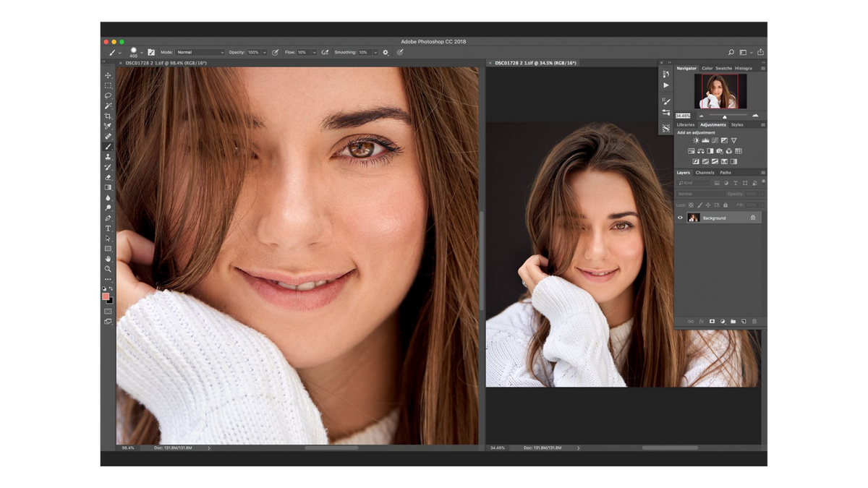Select the Healing Brush tool

(x=109, y=135)
